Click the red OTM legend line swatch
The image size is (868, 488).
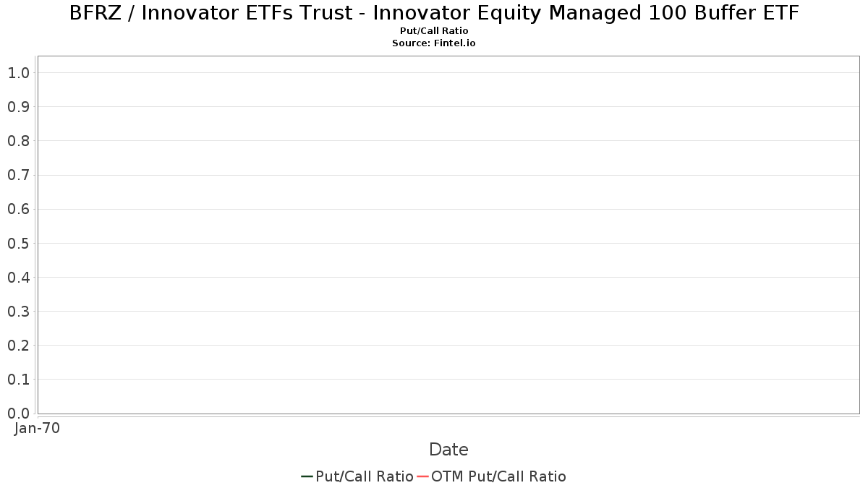tap(422, 476)
